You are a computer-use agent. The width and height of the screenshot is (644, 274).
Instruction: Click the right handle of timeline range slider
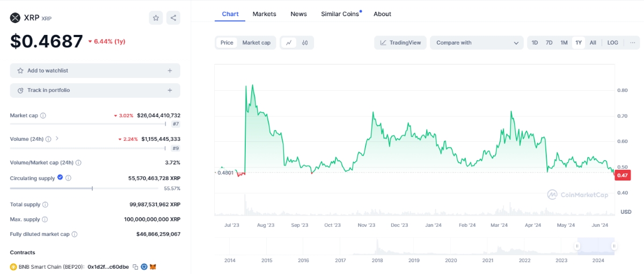[613, 246]
